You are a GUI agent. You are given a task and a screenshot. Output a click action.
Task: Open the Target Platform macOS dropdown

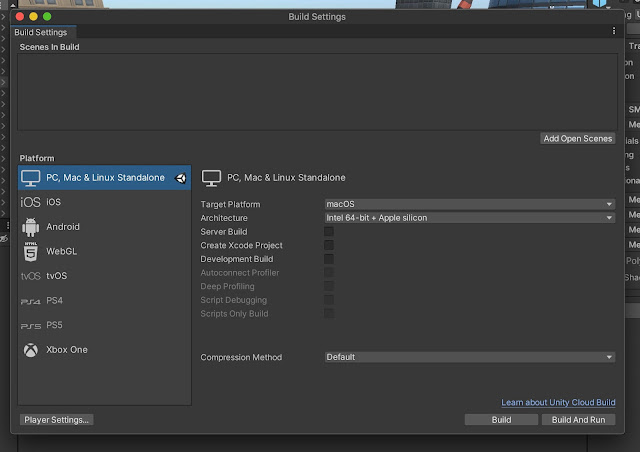click(470, 204)
